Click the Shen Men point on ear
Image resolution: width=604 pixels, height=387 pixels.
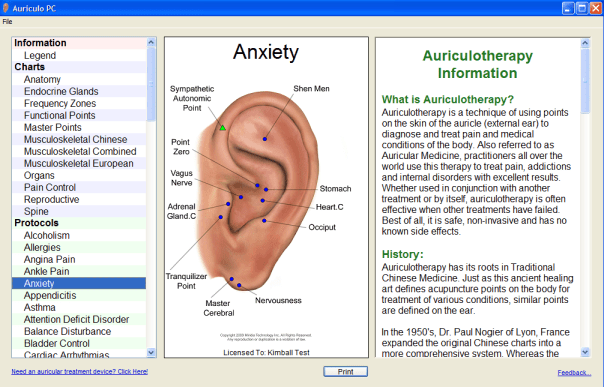coord(265,139)
